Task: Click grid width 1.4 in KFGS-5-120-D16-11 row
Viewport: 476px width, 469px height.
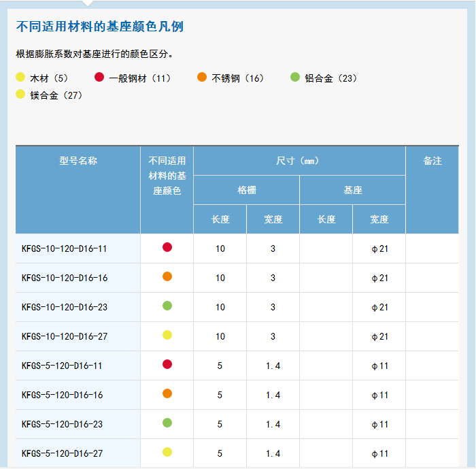Action: pyautogui.click(x=273, y=366)
